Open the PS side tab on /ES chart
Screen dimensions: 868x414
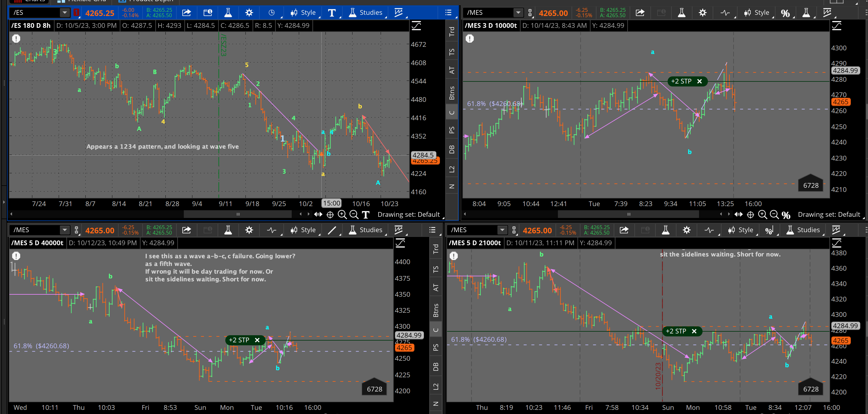pos(452,130)
